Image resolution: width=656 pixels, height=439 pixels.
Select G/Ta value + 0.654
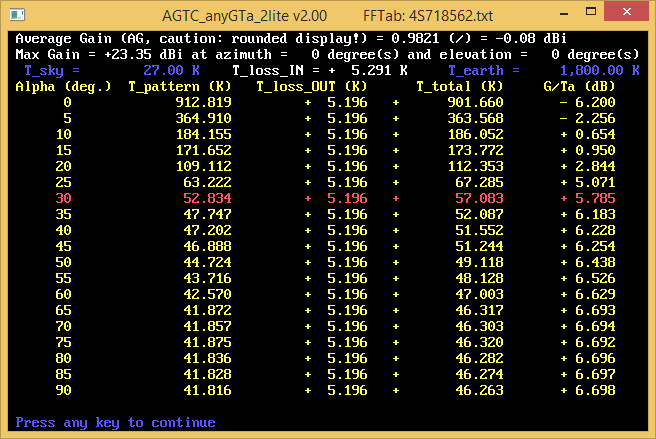point(587,134)
